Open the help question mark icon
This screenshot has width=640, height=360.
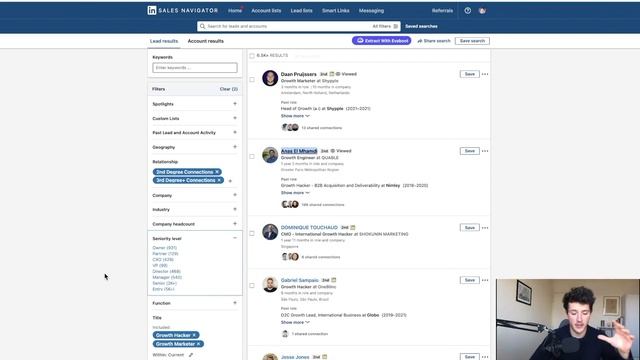tap(468, 11)
